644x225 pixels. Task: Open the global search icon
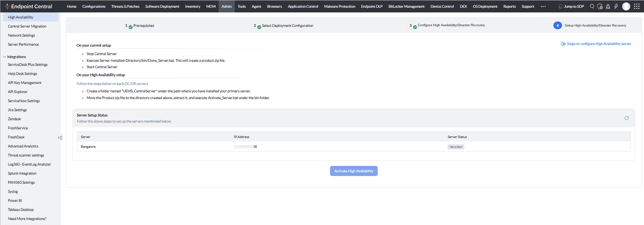coord(592,6)
